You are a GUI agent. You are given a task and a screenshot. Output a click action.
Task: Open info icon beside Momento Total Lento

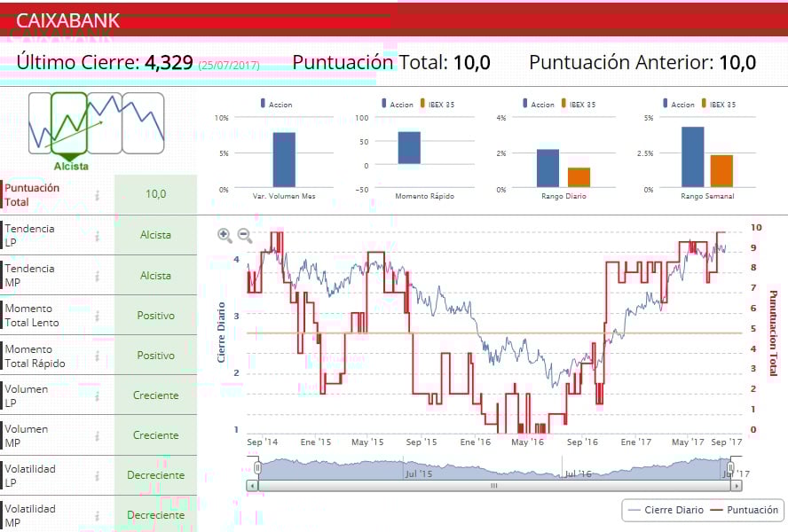[98, 316]
